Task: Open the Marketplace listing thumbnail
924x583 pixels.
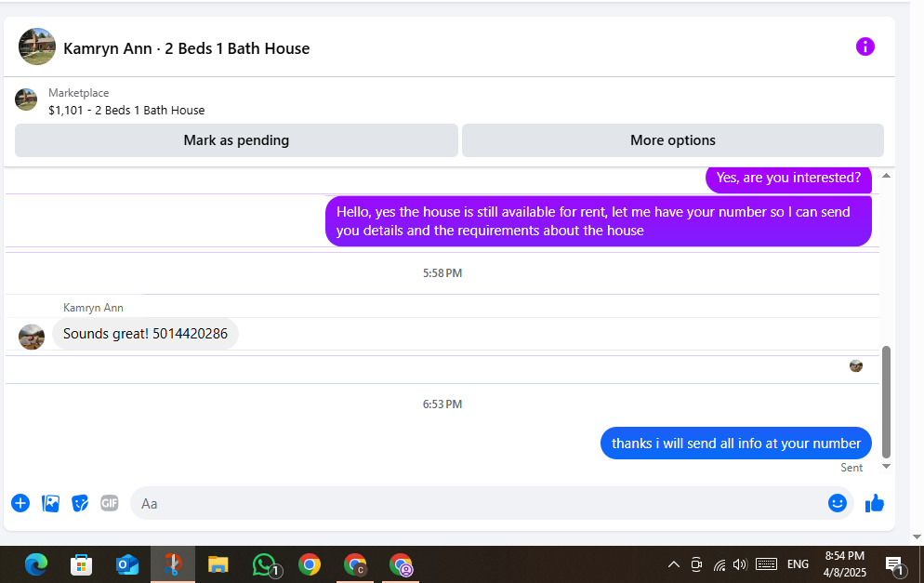Action: point(26,99)
